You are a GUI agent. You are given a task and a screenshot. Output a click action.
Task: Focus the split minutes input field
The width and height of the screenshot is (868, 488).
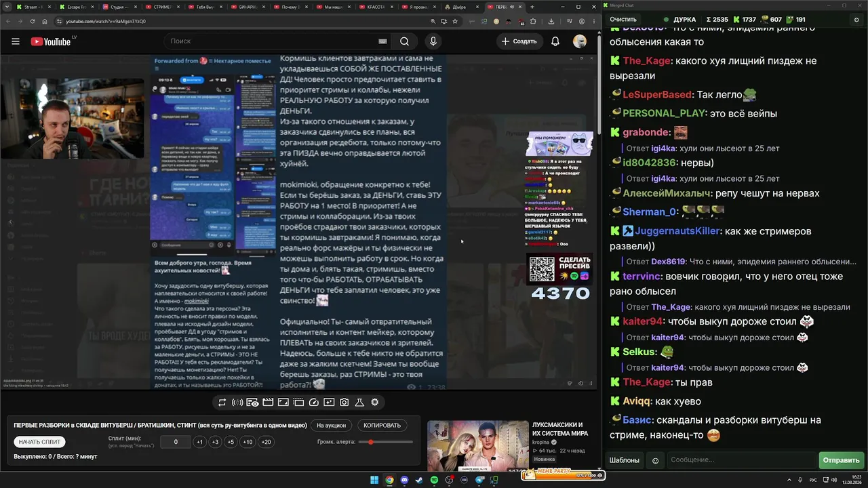pyautogui.click(x=176, y=442)
